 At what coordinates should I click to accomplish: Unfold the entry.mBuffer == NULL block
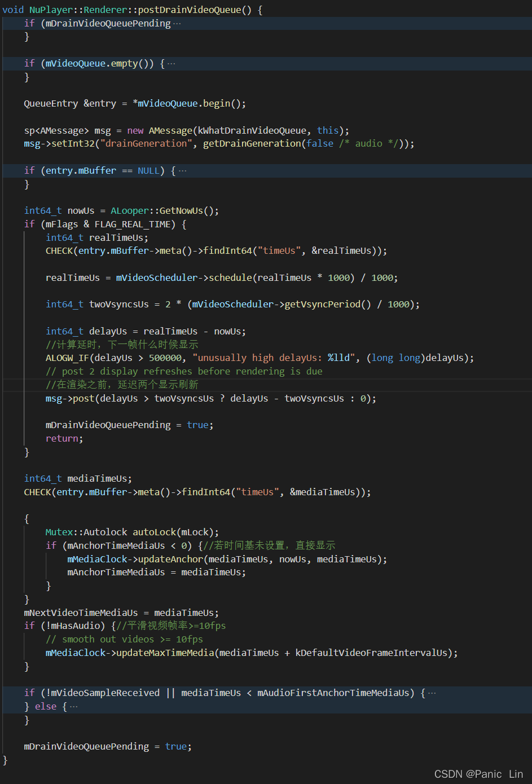point(182,171)
